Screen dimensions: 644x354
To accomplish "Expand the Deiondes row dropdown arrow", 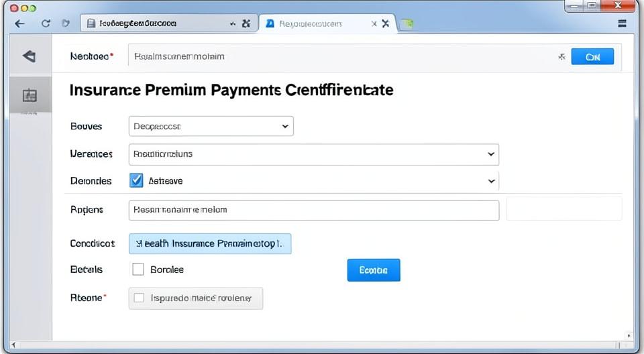I will point(491,181).
